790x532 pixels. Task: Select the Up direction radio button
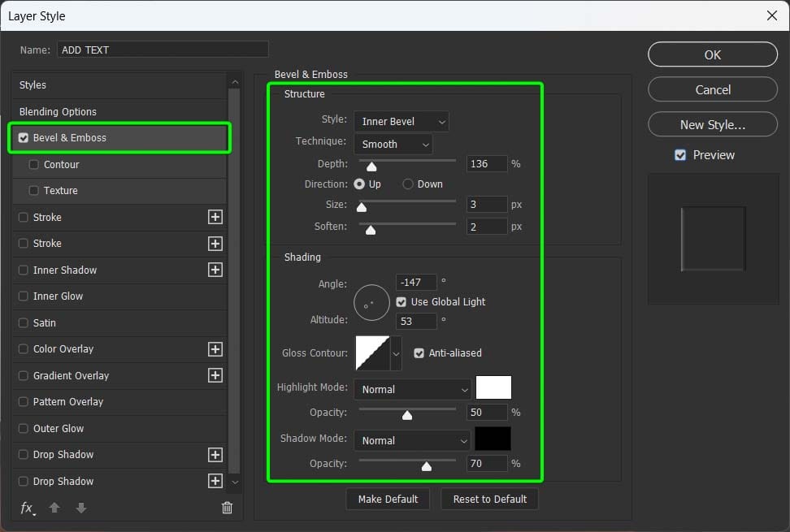point(359,184)
